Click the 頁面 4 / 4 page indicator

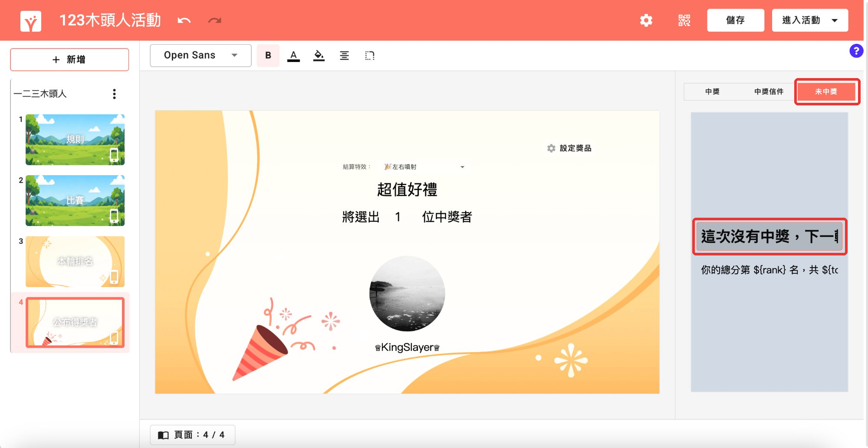(192, 435)
